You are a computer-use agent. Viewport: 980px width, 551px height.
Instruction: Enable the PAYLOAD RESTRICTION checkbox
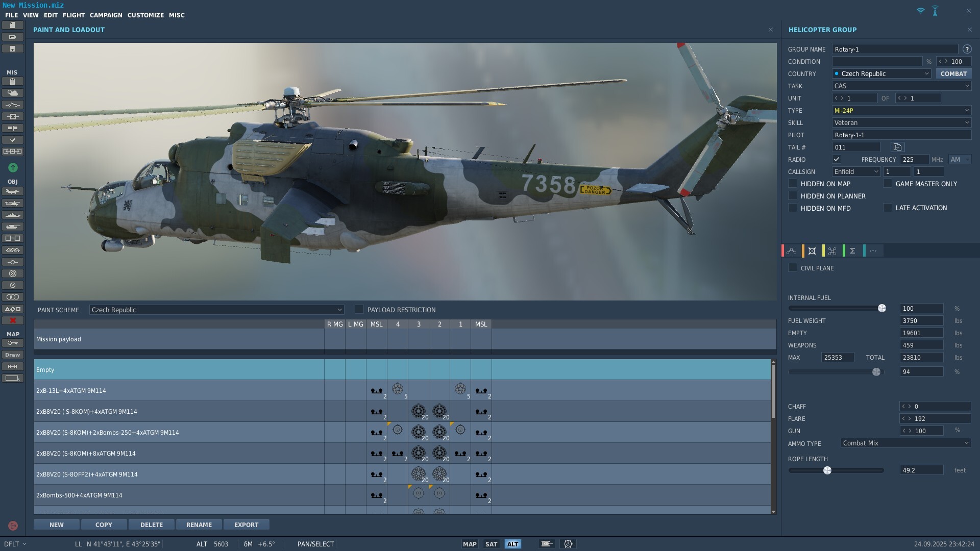pos(359,309)
